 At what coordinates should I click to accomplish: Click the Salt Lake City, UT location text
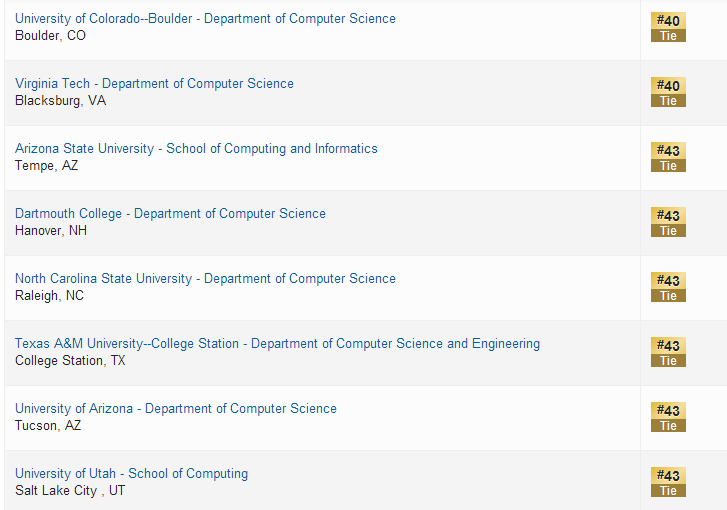tap(70, 491)
